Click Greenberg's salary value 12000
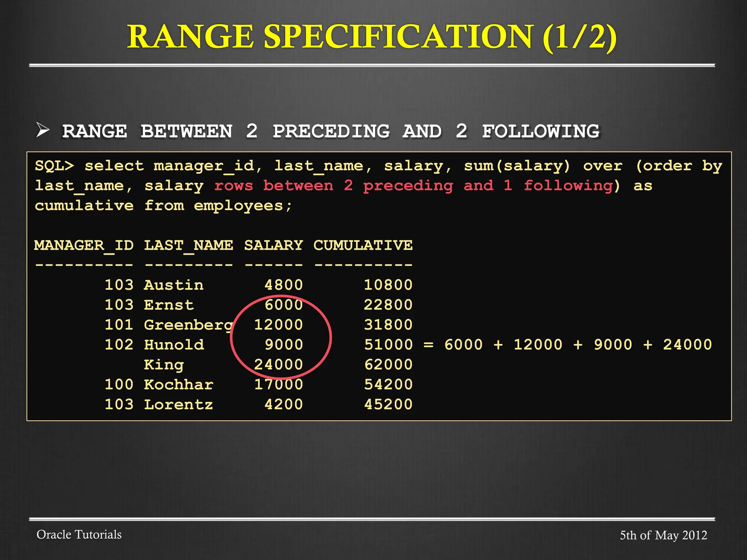Image resolution: width=747 pixels, height=560 pixels. point(278,325)
